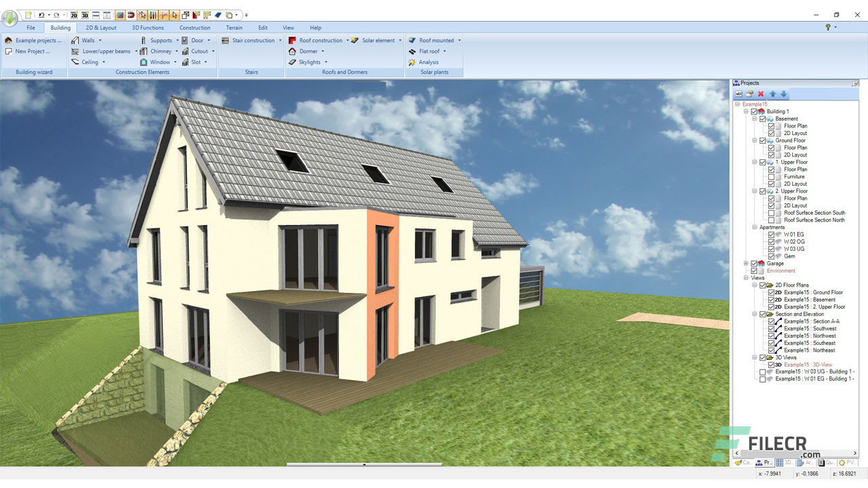Click the Stair construction button

pos(252,41)
